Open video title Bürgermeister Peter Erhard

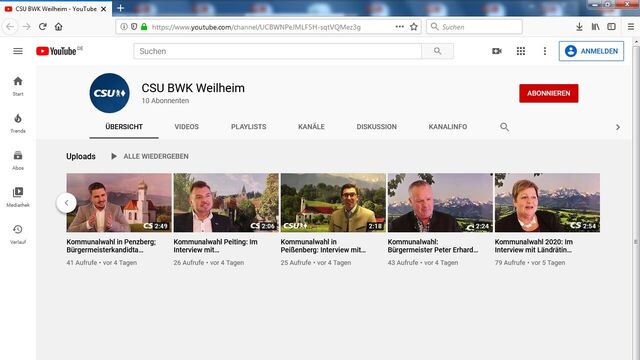[x=433, y=246]
